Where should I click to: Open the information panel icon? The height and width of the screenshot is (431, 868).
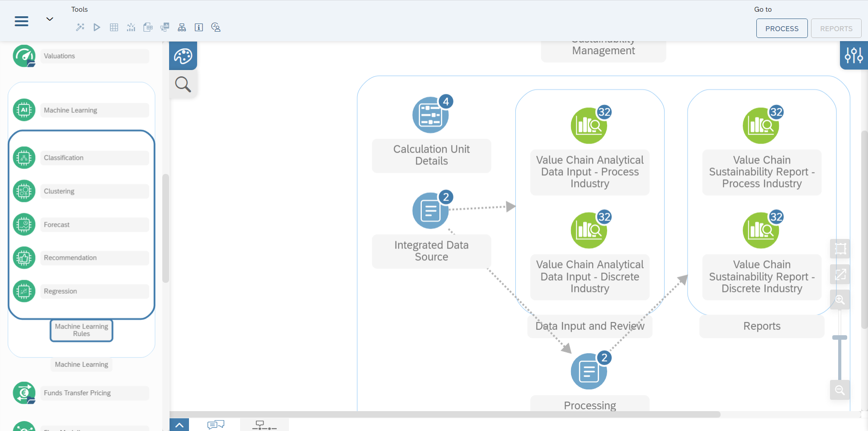coord(198,27)
